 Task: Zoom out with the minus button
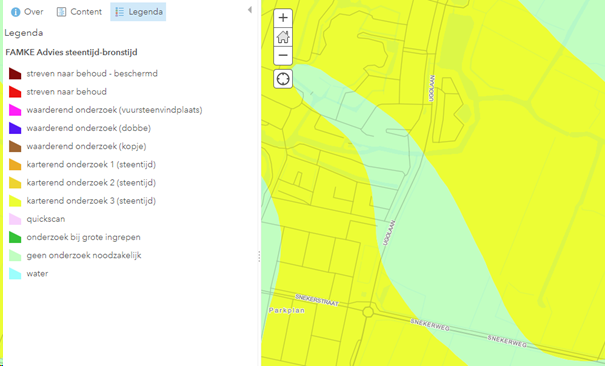pos(283,56)
